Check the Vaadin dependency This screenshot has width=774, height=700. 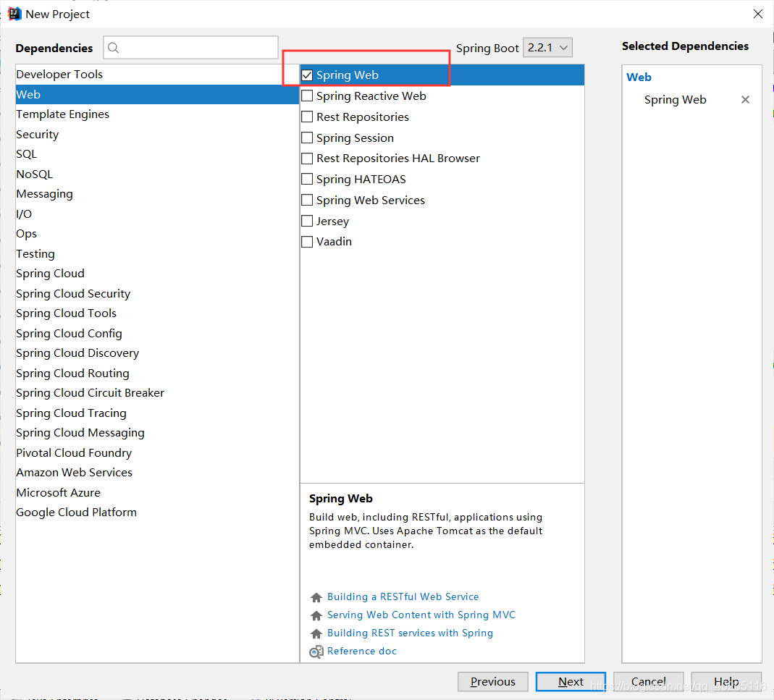click(307, 242)
